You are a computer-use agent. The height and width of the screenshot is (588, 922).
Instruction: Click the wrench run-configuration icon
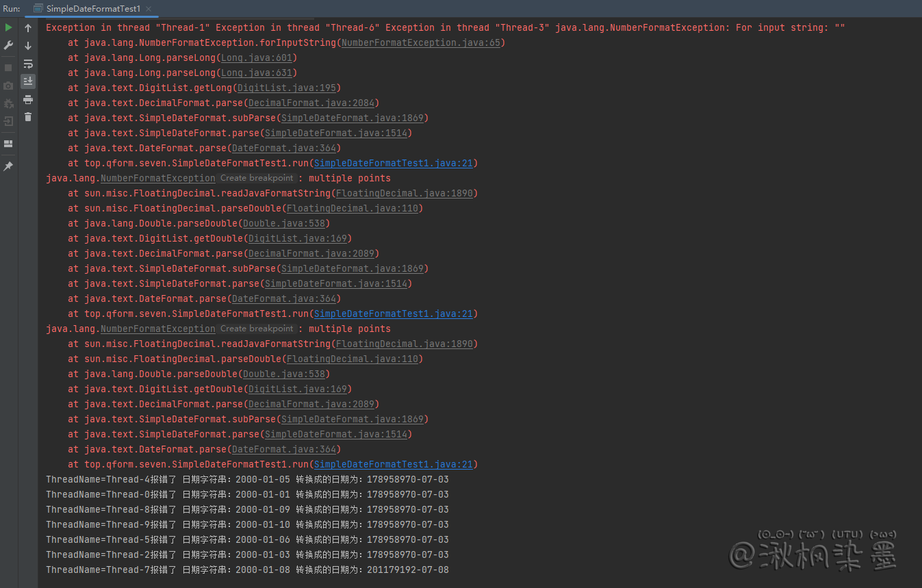click(8, 45)
